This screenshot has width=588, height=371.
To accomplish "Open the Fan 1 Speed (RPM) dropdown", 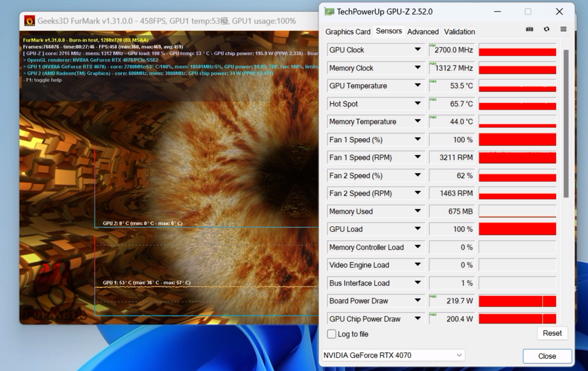I will (x=417, y=157).
